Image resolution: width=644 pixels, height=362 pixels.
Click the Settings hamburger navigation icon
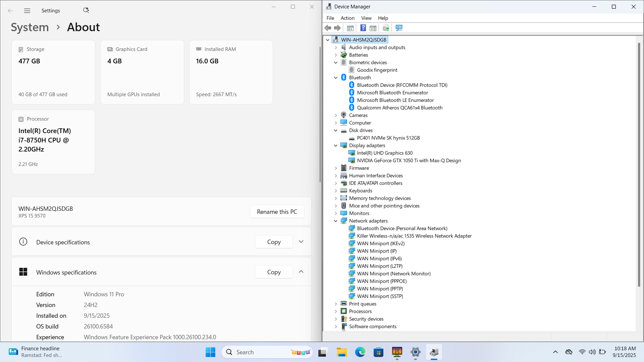27,11
